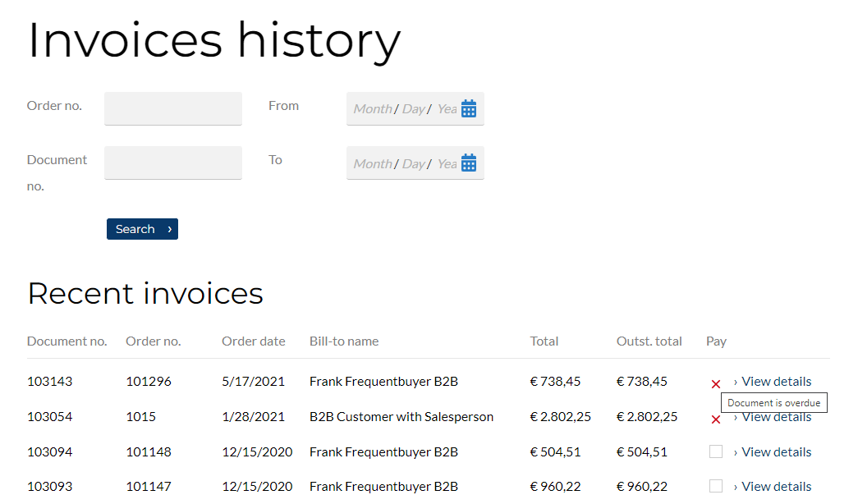Click the Document no. column header

[x=67, y=341]
